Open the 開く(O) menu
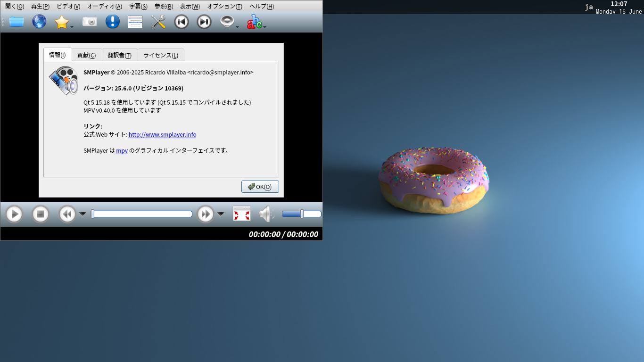This screenshot has height=362, width=644. click(x=15, y=6)
